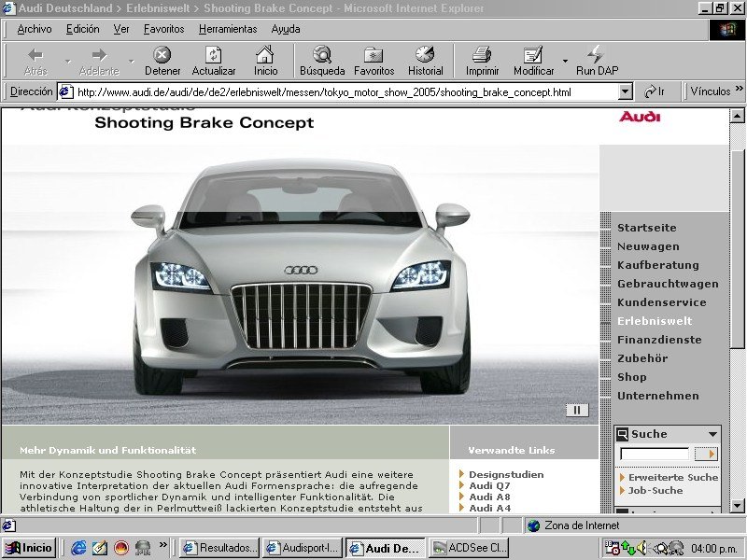The height and width of the screenshot is (560, 747).
Task: Open the Startseite navigation link
Action: [646, 228]
